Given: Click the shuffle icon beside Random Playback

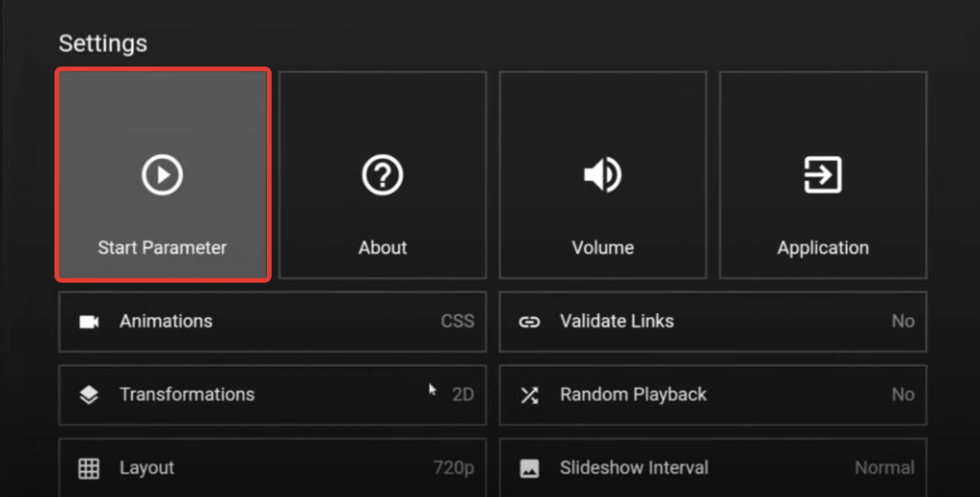Looking at the screenshot, I should click(x=529, y=395).
